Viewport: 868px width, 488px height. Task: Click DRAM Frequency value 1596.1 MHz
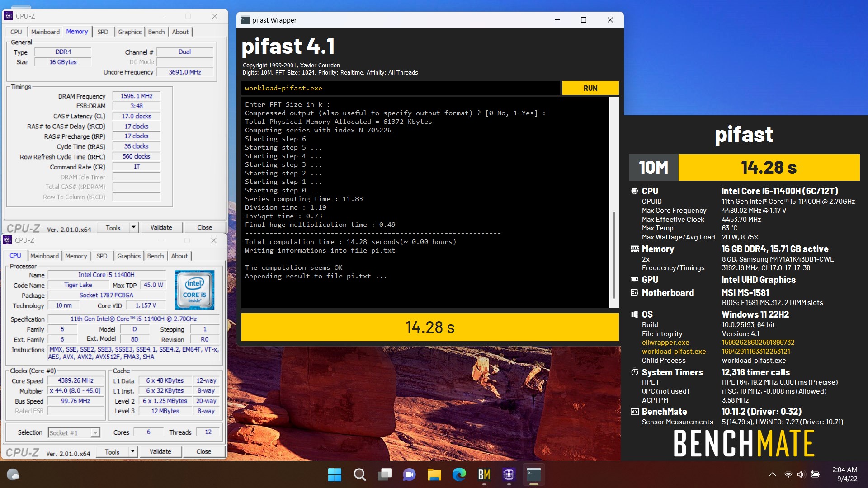coord(137,96)
